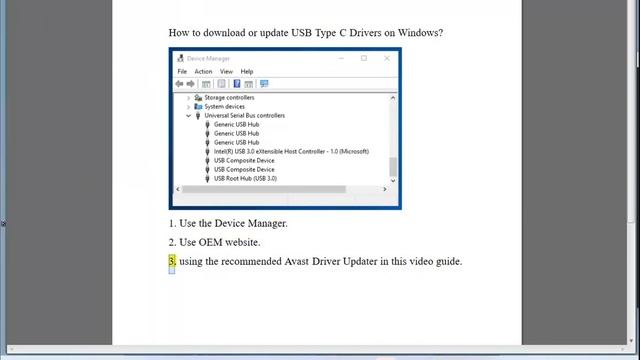Click the Properties toolbar icon in Device Manager
Image resolution: width=640 pixels, height=360 pixels.
point(221,84)
